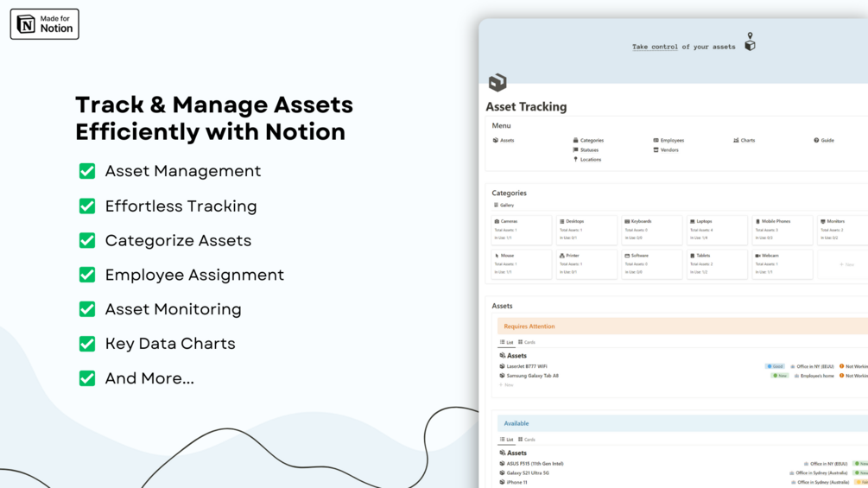The image size is (868, 488).
Task: Open the Webcam category card
Action: [x=782, y=264]
